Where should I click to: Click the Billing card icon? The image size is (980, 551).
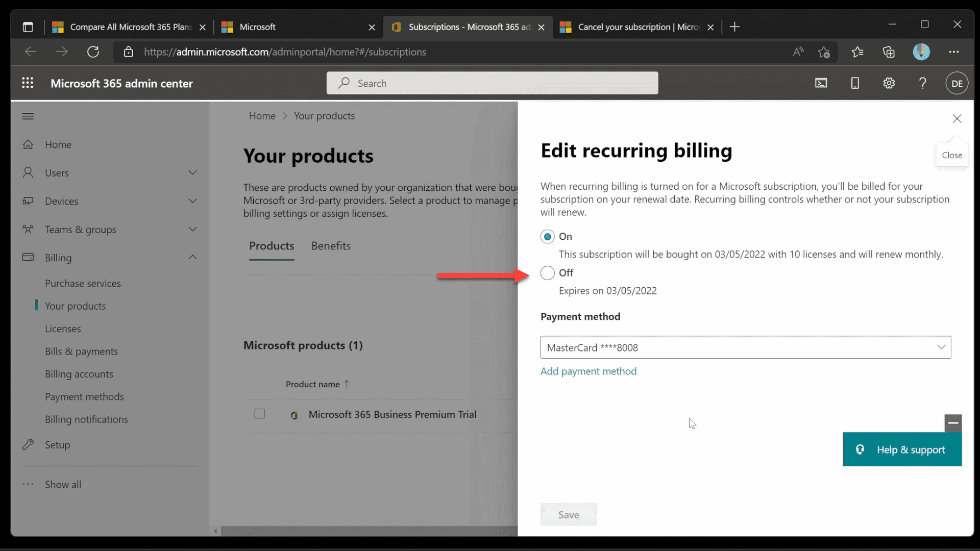[28, 257]
